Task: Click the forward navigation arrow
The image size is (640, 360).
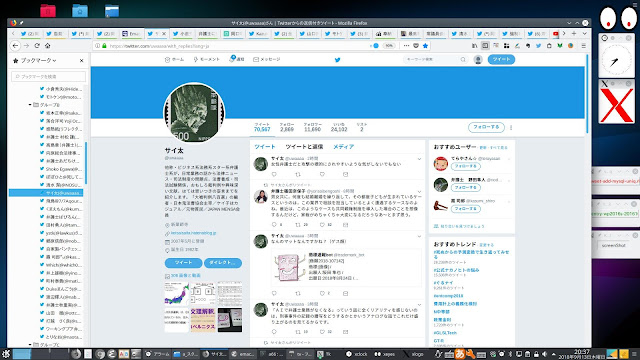Action: (x=27, y=46)
